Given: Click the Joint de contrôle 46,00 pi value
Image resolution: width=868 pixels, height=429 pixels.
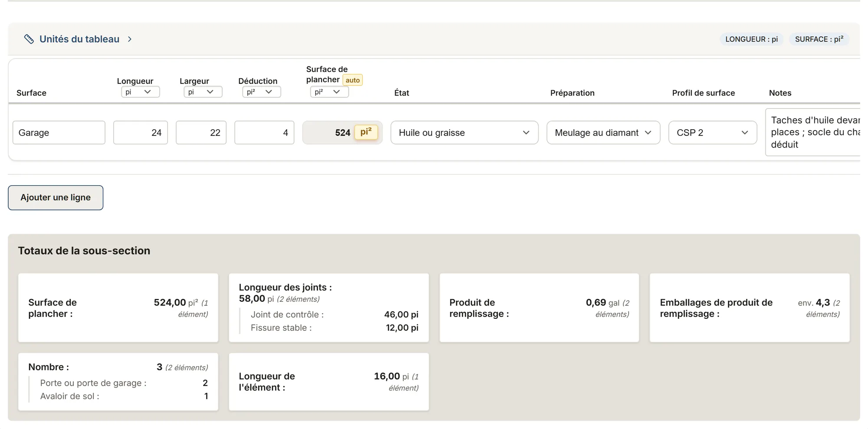Looking at the screenshot, I should click(x=401, y=314).
